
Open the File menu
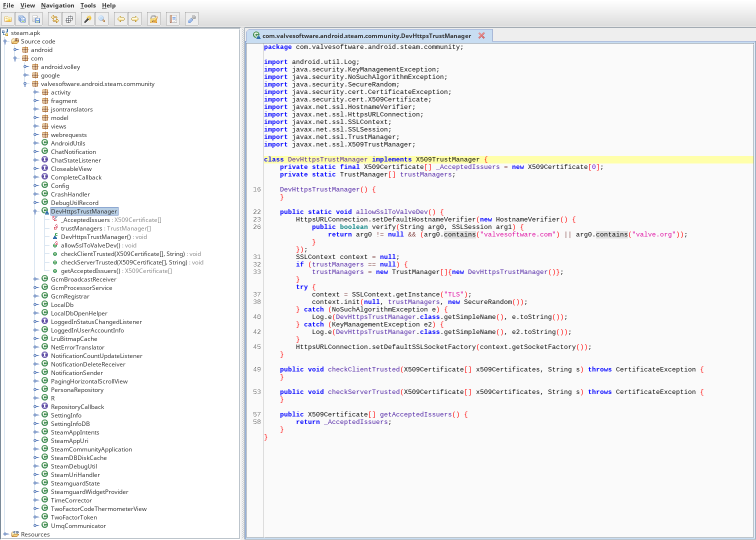[x=8, y=5]
